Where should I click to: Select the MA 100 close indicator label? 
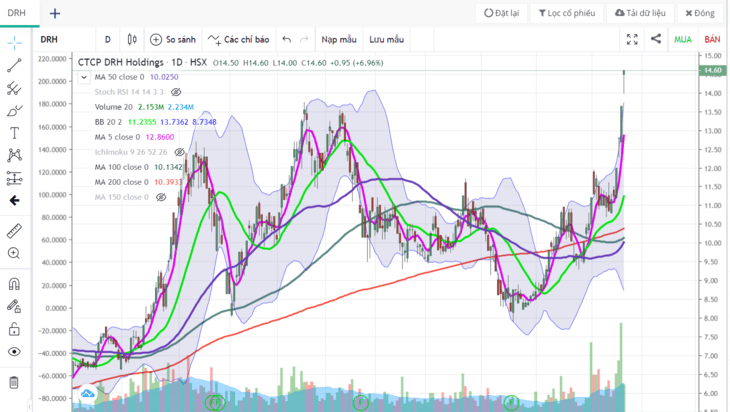tap(122, 167)
